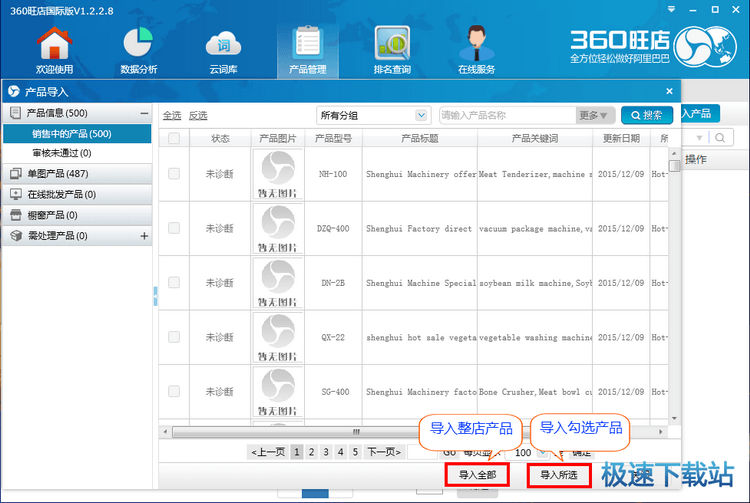
Task: Switch to 产品管理 clipboard tab
Action: tap(308, 50)
